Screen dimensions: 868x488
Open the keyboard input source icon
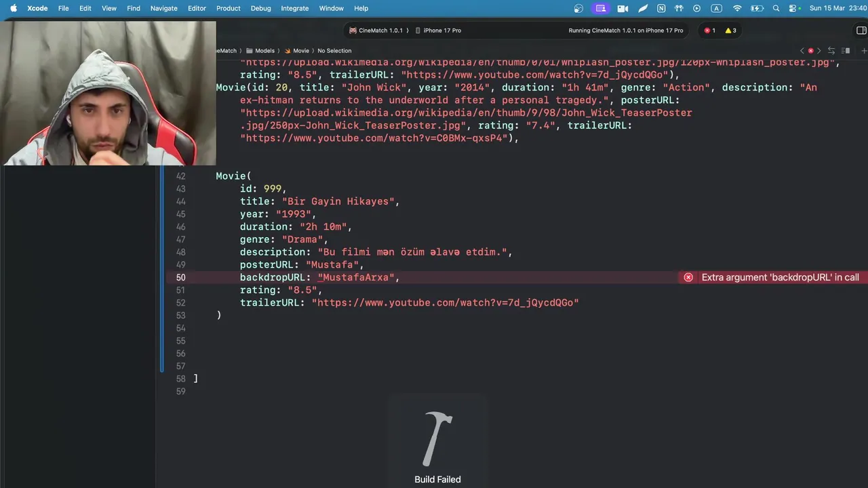716,8
